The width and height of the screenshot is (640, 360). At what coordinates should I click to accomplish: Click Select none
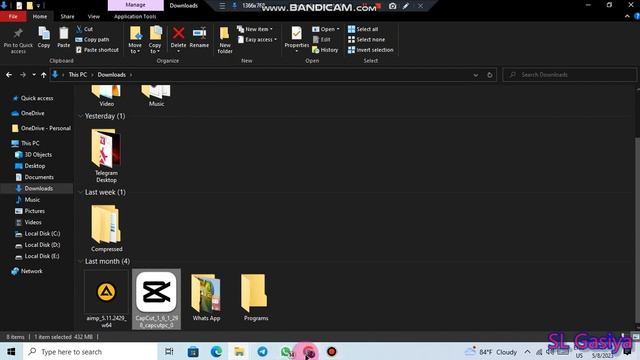[x=366, y=40]
